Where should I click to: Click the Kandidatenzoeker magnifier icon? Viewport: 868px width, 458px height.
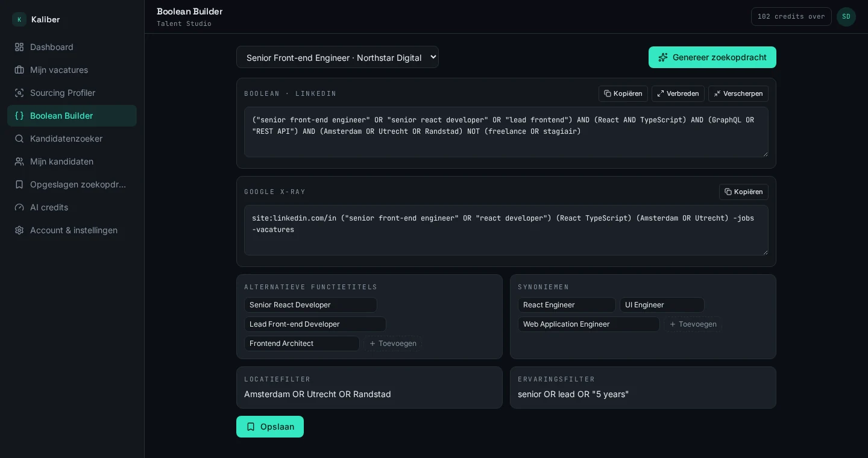coord(19,139)
